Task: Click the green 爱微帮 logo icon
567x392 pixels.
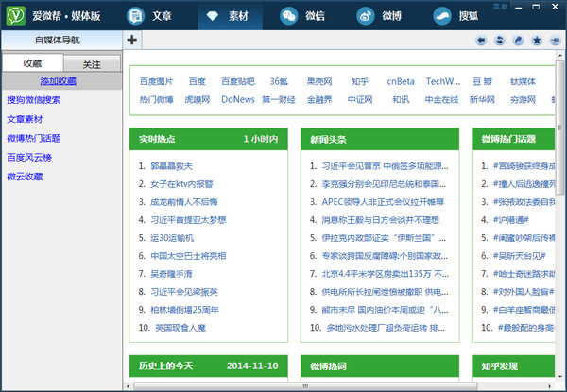Action: point(16,15)
